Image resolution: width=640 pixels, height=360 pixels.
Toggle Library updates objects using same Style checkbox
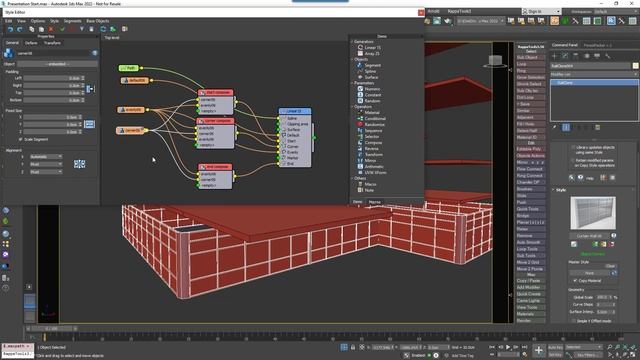coord(573,147)
